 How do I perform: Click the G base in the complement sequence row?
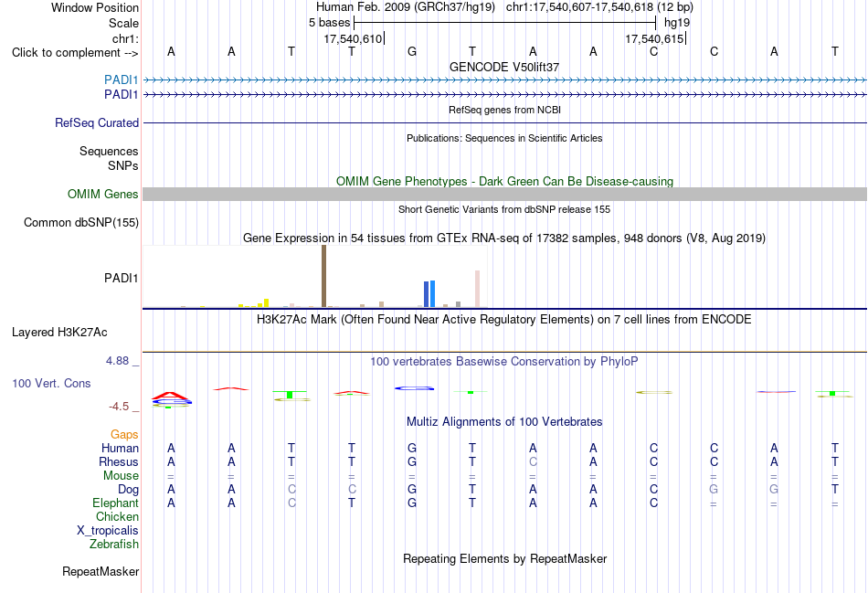412,51
